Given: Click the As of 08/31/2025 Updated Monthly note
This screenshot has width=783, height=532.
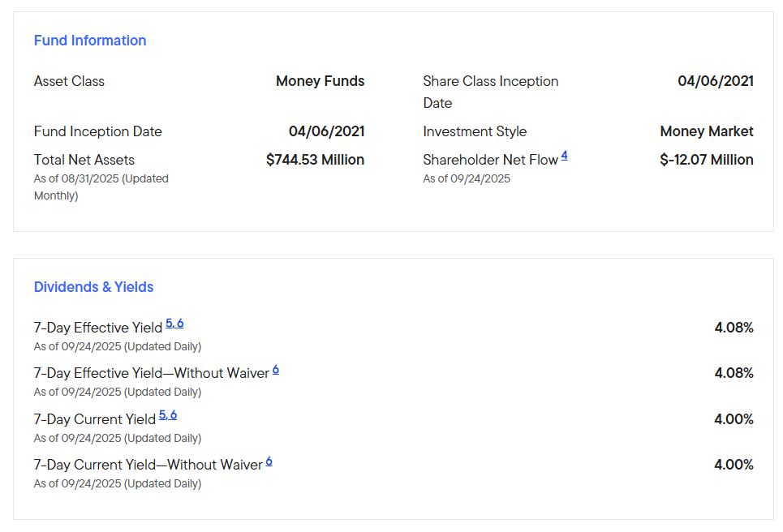Looking at the screenshot, I should [x=101, y=187].
